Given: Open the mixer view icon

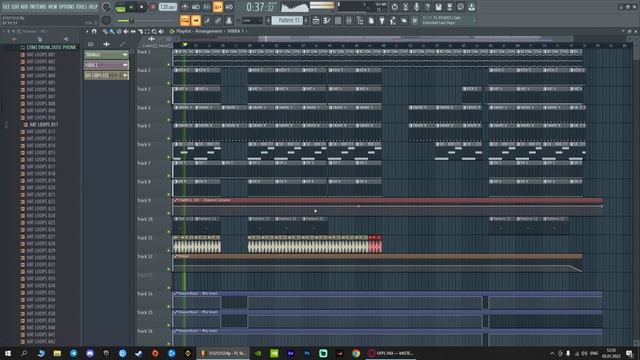Looking at the screenshot, I should point(349,20).
